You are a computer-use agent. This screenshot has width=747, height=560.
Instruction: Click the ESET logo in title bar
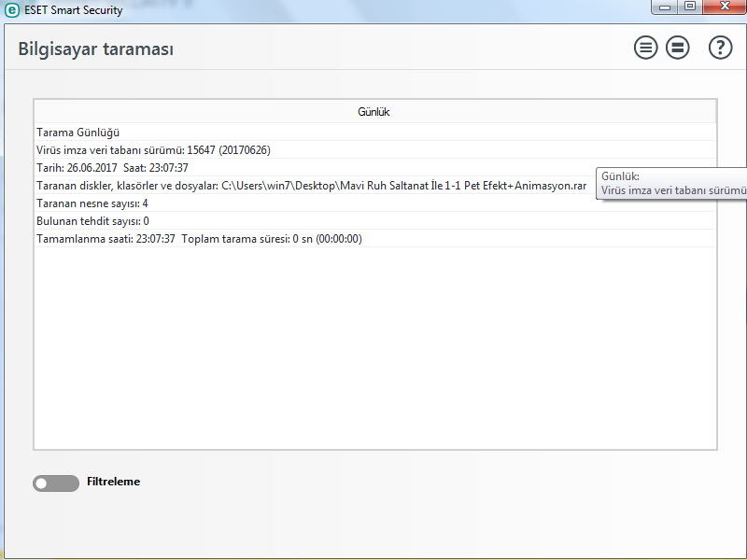coord(11,10)
